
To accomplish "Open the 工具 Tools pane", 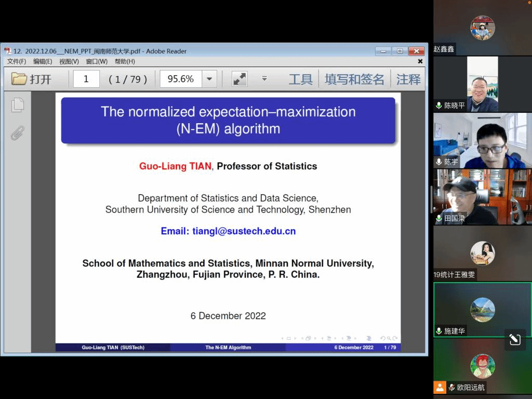I will 300,79.
